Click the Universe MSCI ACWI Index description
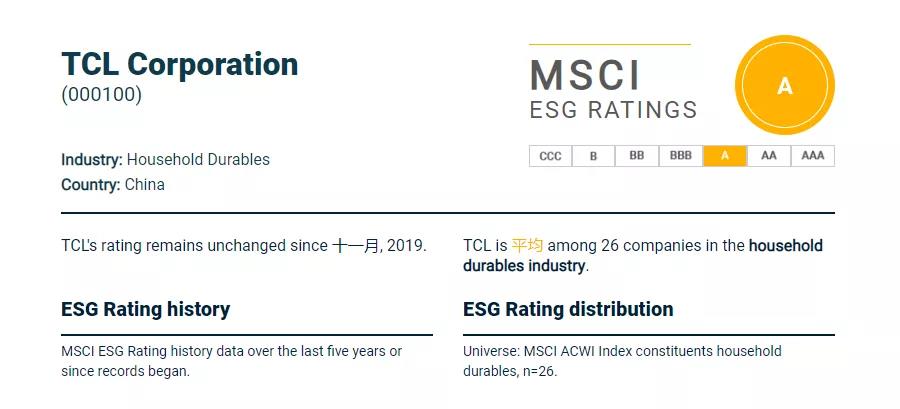 [622, 361]
